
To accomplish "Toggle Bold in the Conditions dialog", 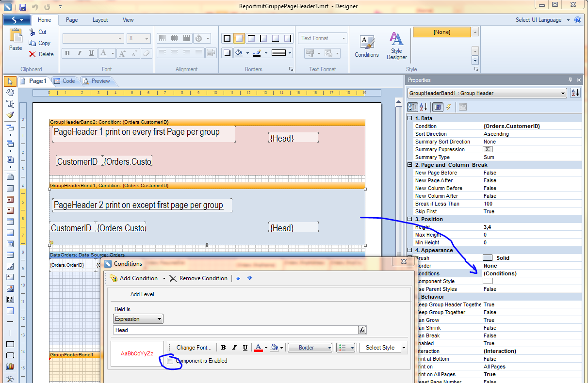I will 224,348.
